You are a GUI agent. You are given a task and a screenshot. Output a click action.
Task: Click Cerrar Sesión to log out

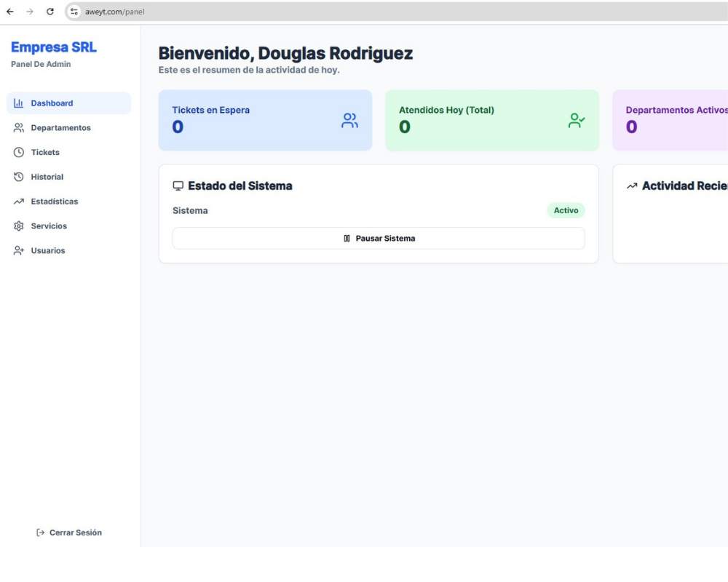coord(69,533)
